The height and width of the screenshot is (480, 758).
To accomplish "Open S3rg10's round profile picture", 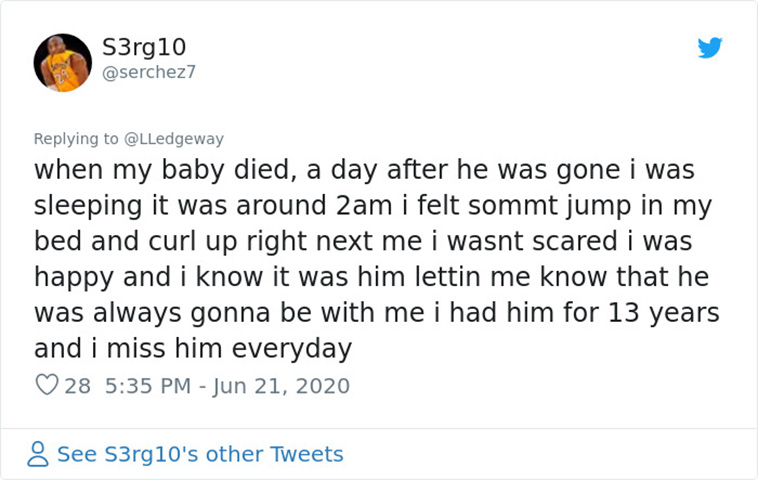I will (62, 63).
